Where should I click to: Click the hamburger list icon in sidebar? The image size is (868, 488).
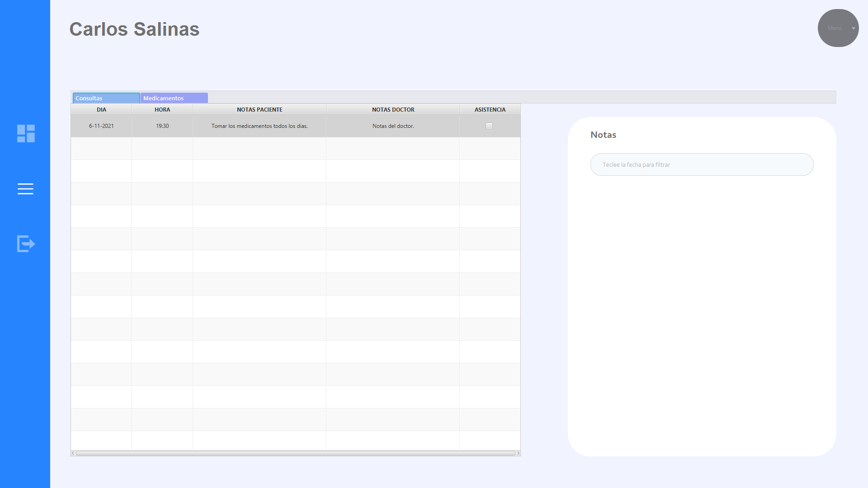click(25, 189)
